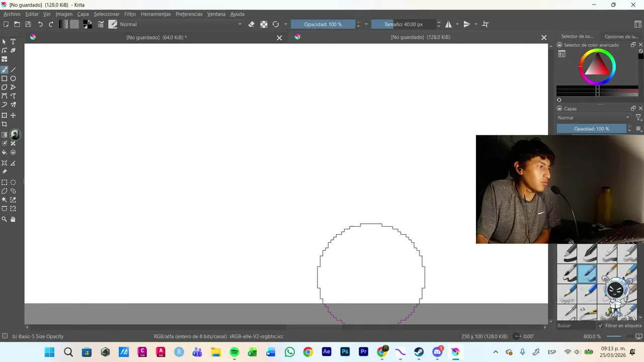Select the Freehand Brush tool
This screenshot has width=644, height=362.
(5, 70)
